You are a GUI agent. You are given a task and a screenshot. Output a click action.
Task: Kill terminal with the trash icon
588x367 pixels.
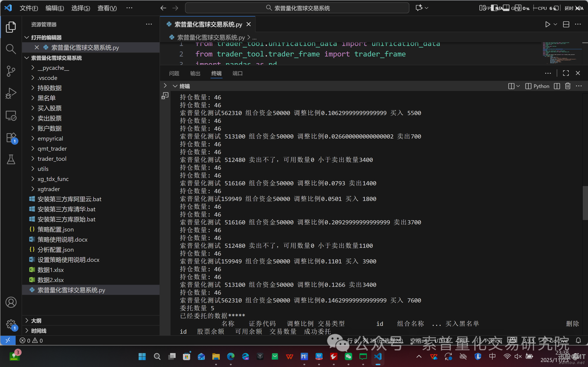[x=568, y=86]
